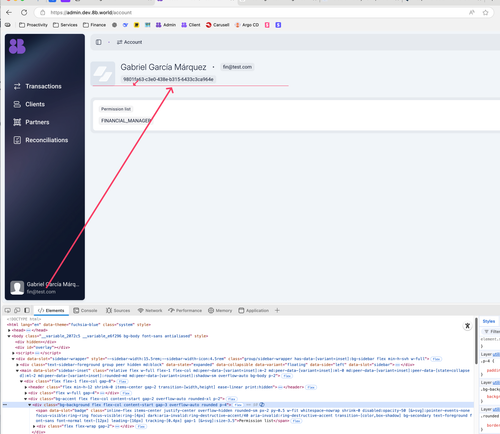Reload the page with the refresh icon
This screenshot has width=500, height=434.
[24, 13]
